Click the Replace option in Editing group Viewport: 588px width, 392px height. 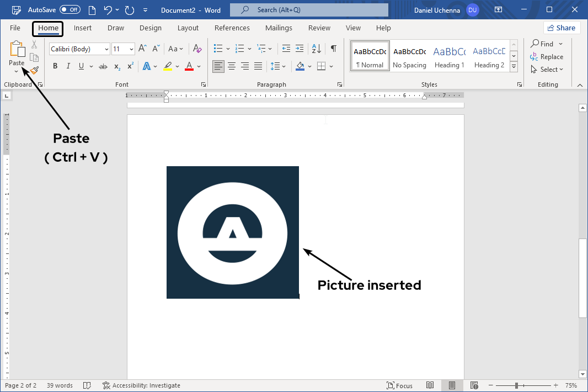pos(550,56)
